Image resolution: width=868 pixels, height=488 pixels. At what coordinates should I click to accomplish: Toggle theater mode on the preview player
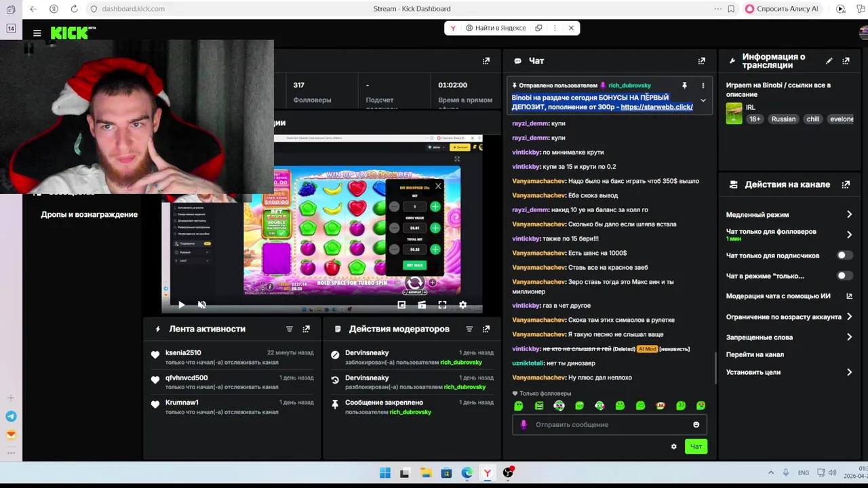pos(422,305)
